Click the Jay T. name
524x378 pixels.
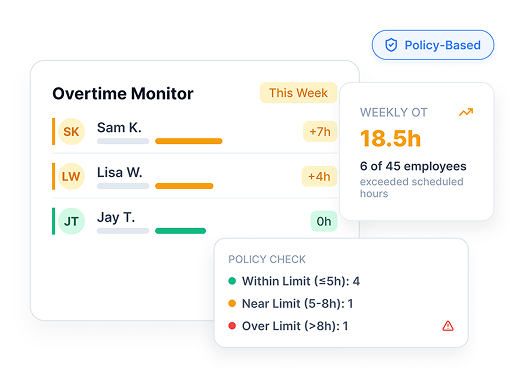pos(116,218)
